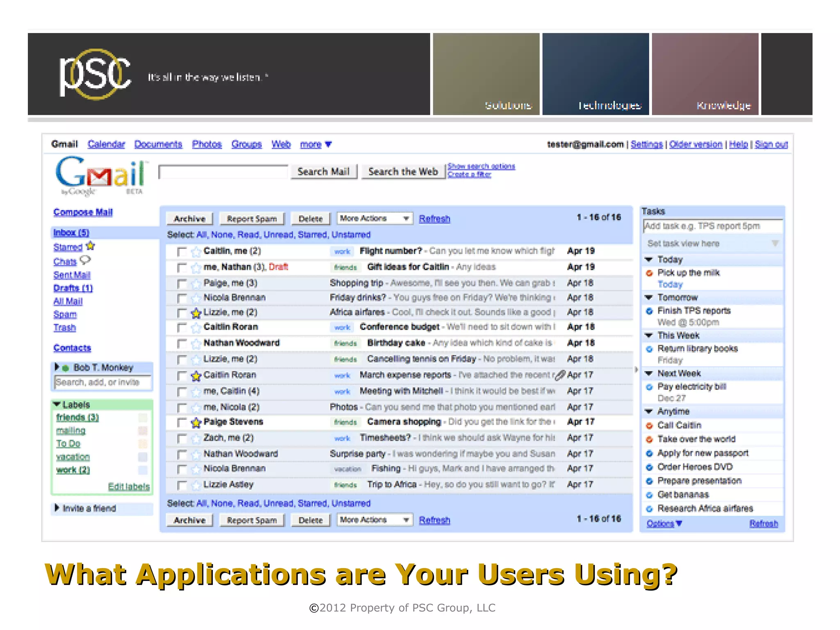Open Photos in top navigation

207,144
